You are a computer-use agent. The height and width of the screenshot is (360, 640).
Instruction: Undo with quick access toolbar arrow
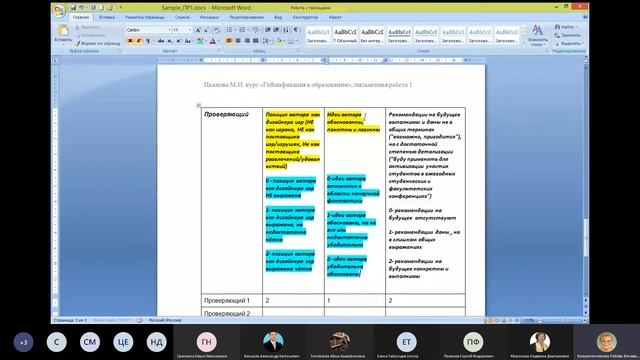click(82, 7)
